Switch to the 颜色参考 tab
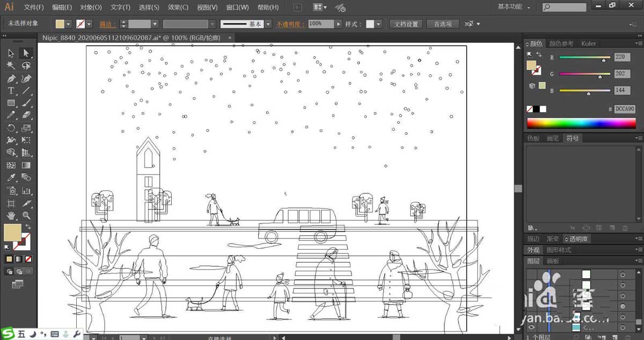644x340 pixels. click(x=561, y=44)
